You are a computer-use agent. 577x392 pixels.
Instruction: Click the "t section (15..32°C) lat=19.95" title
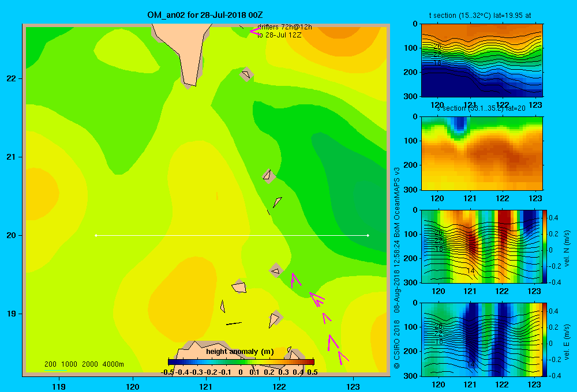tap(480, 16)
